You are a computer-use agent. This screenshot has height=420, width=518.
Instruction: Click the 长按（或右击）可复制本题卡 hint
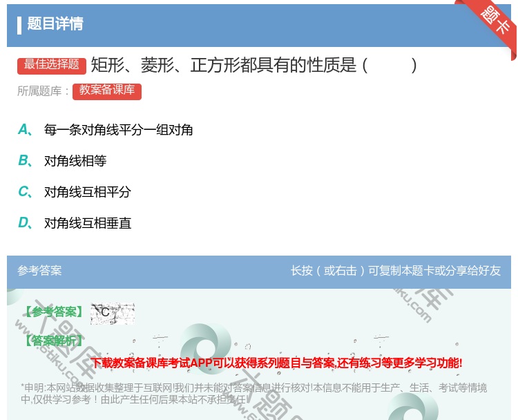[396, 271]
